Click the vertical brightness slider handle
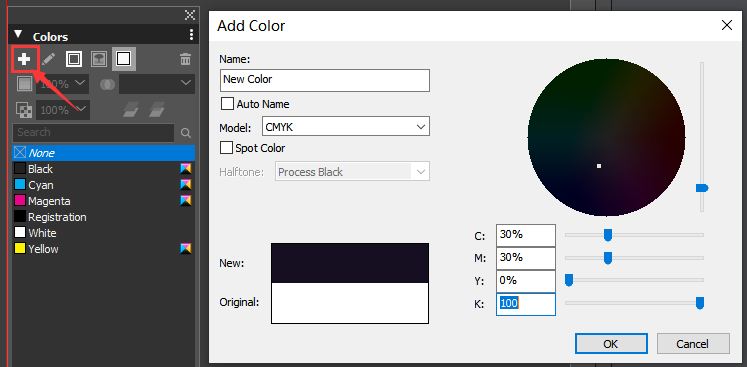747x367 pixels. pos(702,188)
